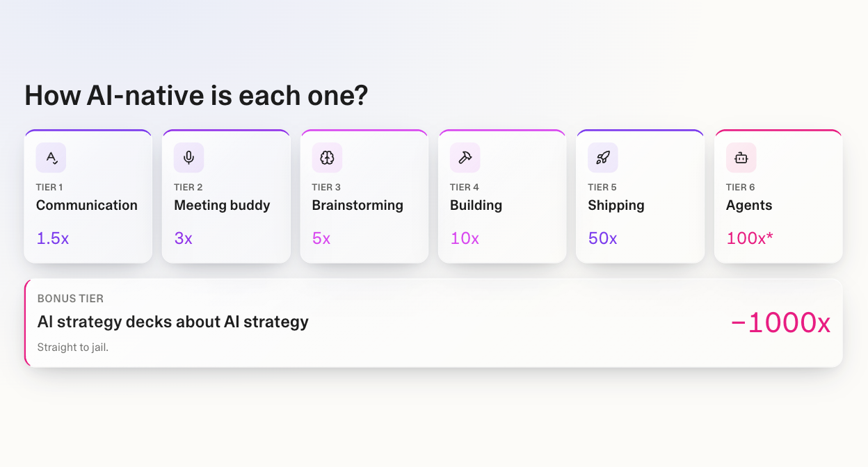Click the 1.5x multiplier value
This screenshot has width=868, height=467.
[x=53, y=238]
